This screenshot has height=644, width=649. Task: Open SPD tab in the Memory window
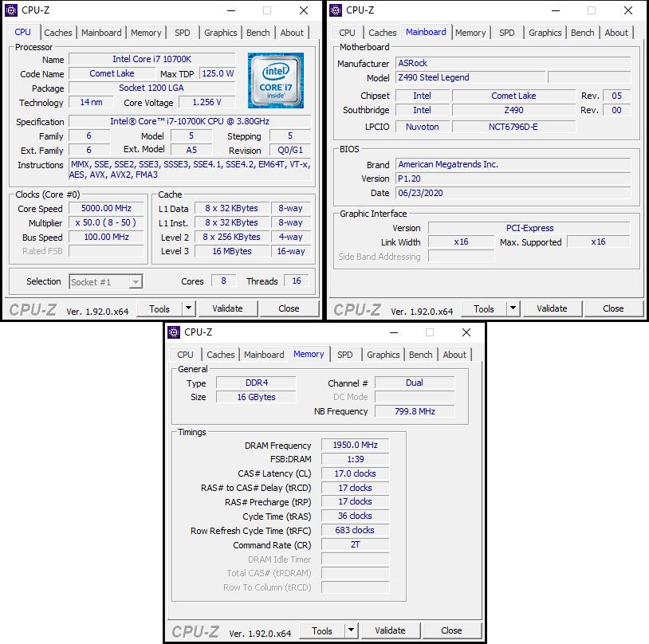tap(344, 355)
